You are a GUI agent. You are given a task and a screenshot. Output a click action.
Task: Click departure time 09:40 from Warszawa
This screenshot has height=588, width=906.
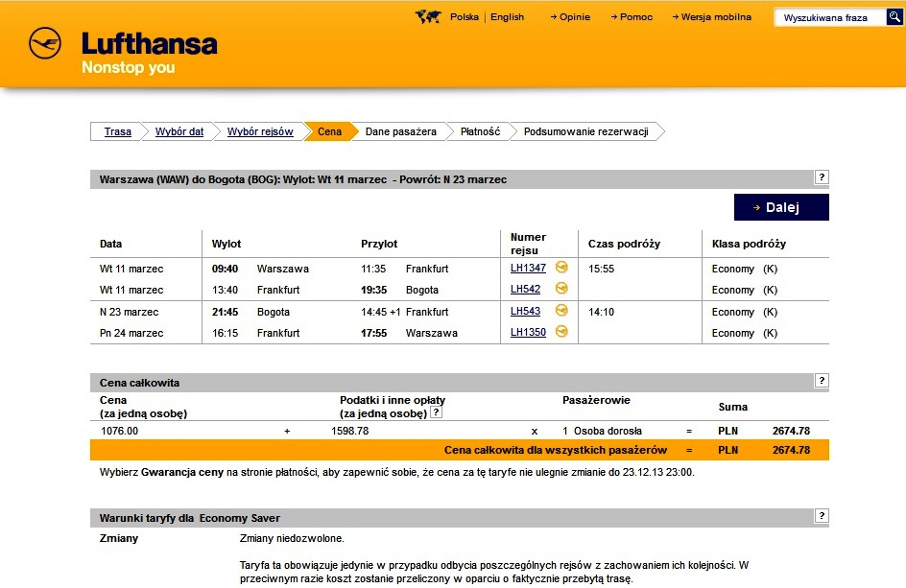(x=225, y=269)
